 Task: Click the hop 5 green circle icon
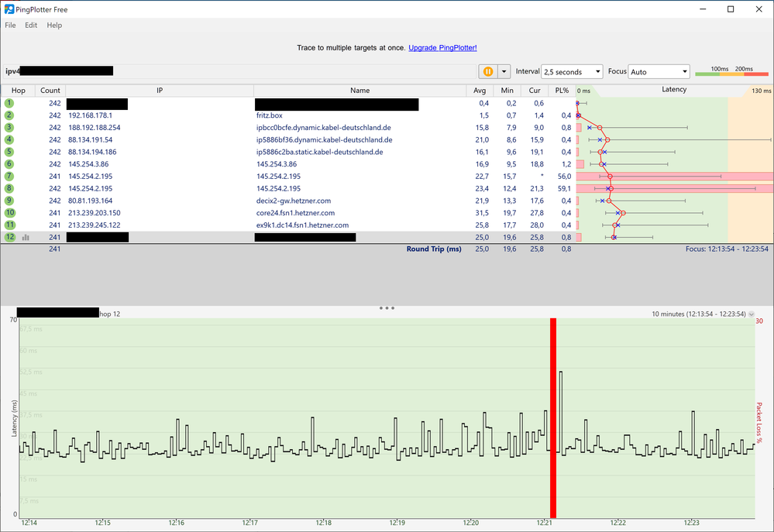[x=9, y=152]
